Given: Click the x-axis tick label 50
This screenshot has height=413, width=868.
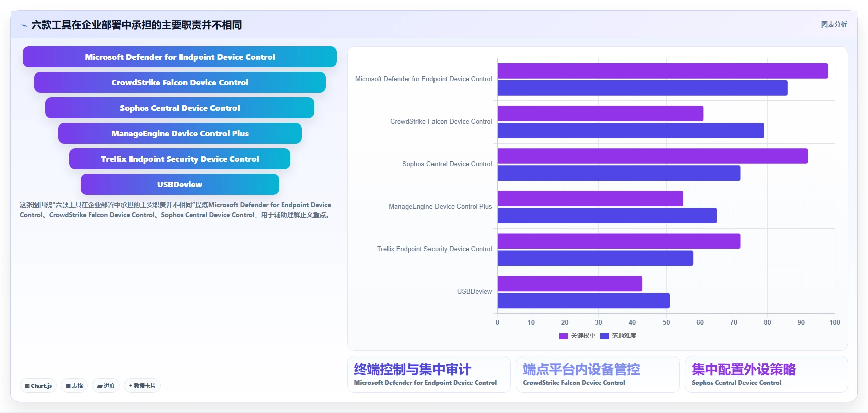Looking at the screenshot, I should pos(666,323).
